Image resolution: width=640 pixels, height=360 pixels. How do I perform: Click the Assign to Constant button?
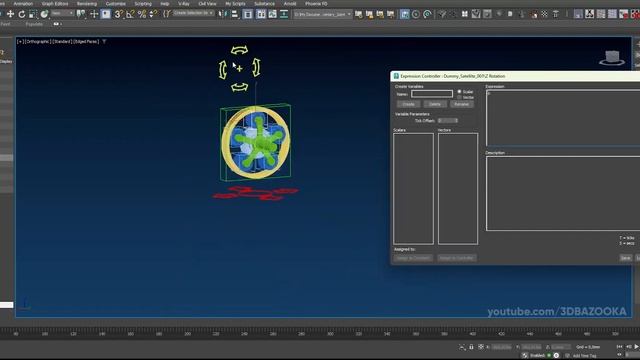(413, 258)
